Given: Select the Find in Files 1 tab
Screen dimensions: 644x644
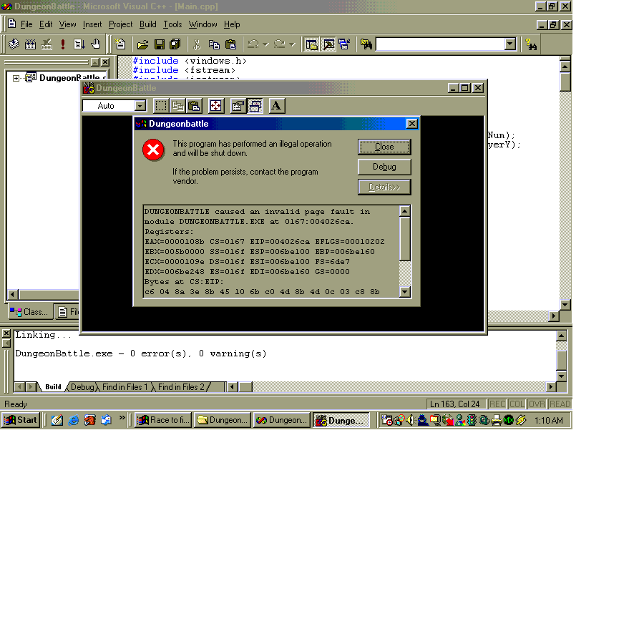Looking at the screenshot, I should tap(125, 387).
